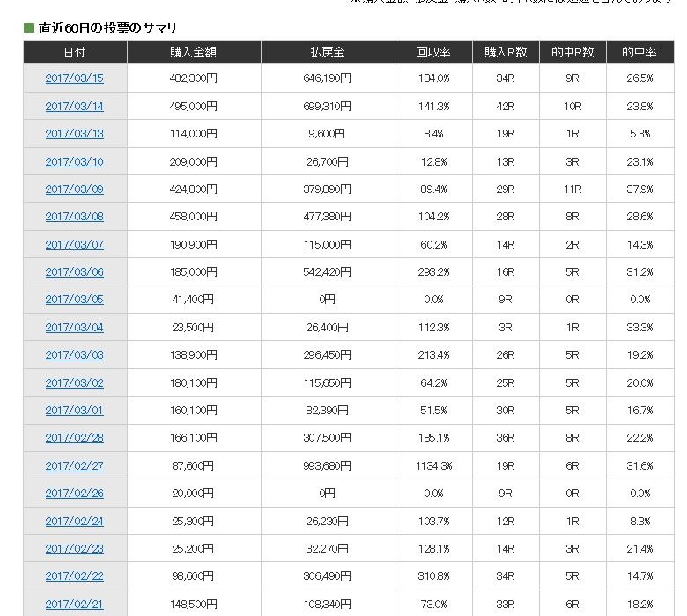Select the 180,100円 purchase amount cell

pyautogui.click(x=194, y=382)
